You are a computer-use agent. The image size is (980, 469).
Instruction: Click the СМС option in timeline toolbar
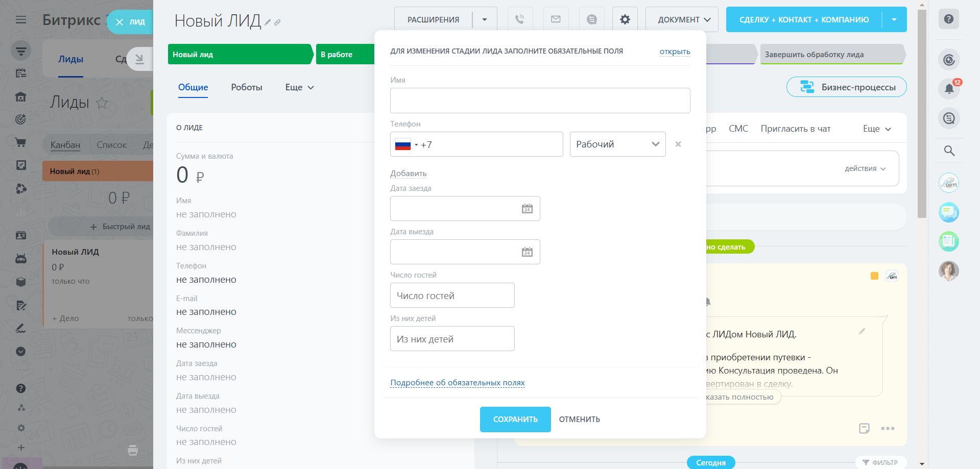click(x=738, y=129)
